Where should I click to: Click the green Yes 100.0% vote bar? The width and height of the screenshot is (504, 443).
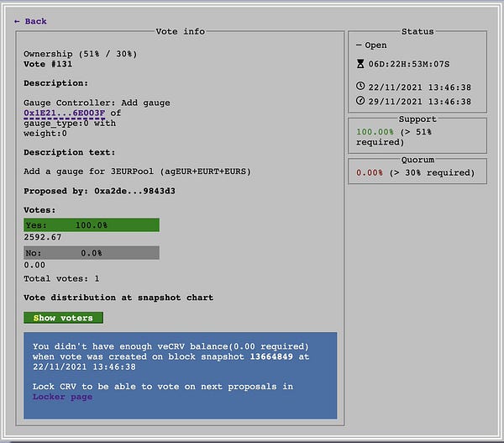[x=92, y=225]
